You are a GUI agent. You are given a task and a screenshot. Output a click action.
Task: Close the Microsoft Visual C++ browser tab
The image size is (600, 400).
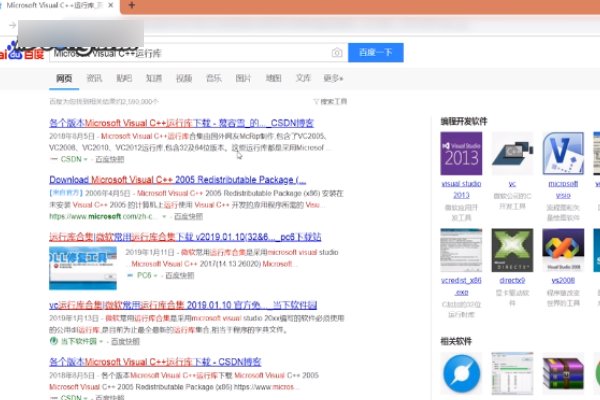pos(111,5)
